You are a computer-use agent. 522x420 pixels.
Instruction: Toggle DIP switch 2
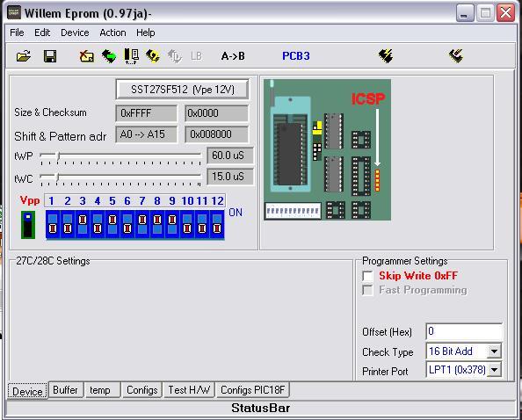tap(68, 225)
